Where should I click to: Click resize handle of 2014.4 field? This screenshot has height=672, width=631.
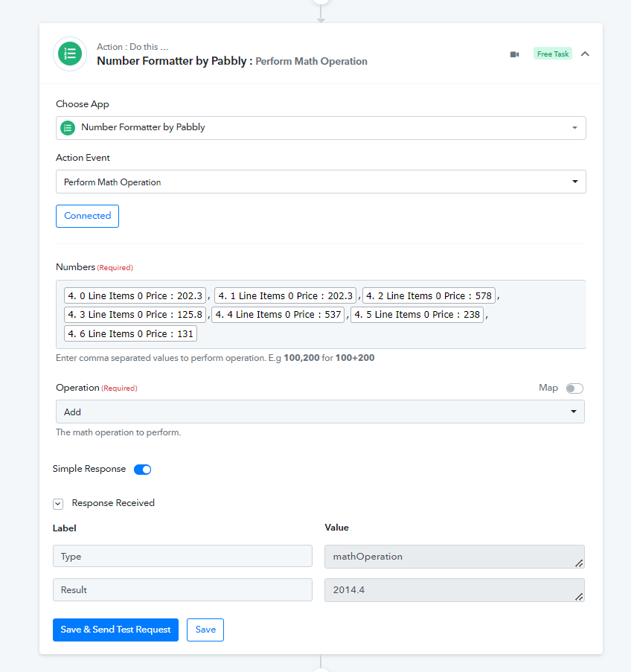coord(579,597)
